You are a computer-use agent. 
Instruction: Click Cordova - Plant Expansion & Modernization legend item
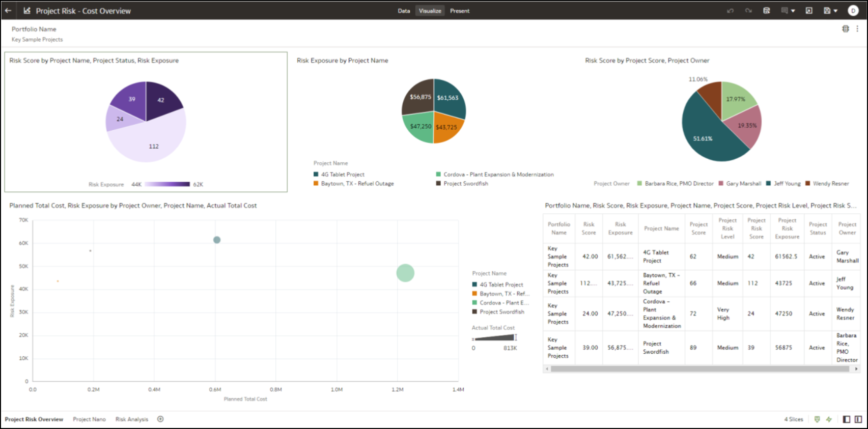(495, 175)
